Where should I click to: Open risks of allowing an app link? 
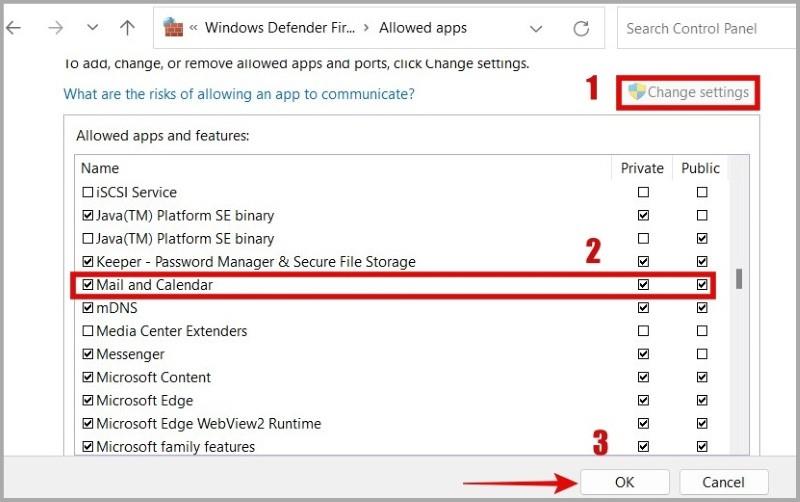point(239,94)
